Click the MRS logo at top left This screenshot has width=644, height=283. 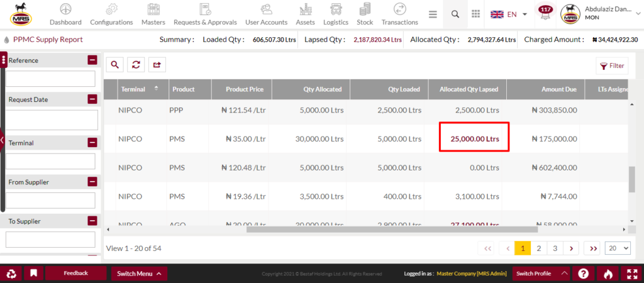(x=22, y=14)
